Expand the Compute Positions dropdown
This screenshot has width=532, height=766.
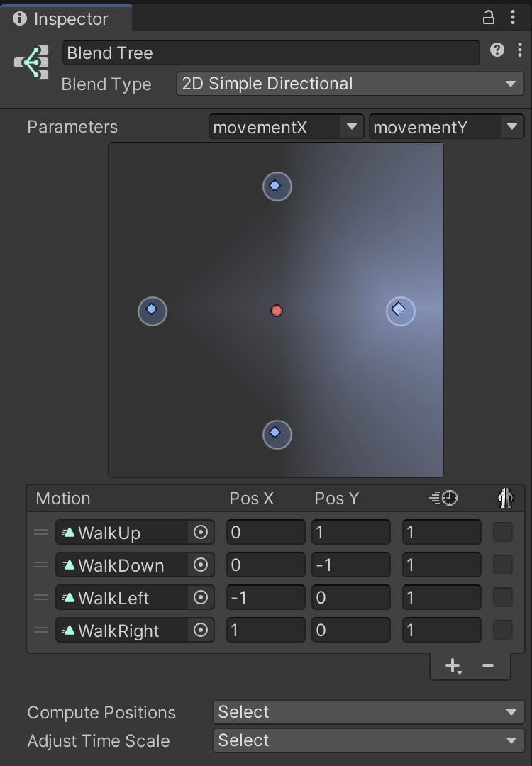(x=368, y=712)
